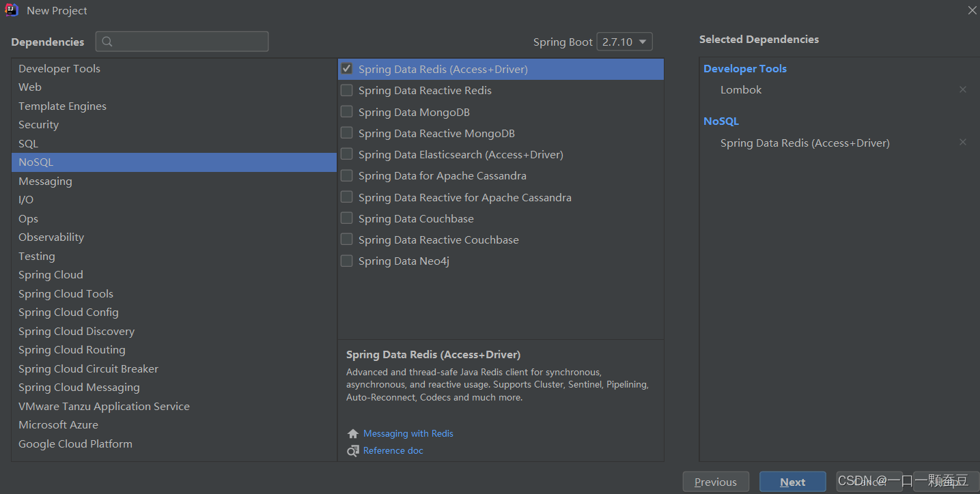Open the Observability category
This screenshot has width=980, height=494.
coord(174,237)
